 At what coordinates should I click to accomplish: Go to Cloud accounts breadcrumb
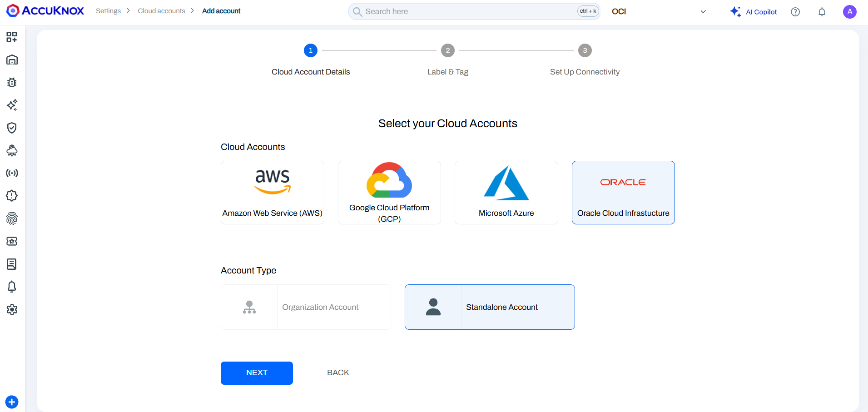161,11
